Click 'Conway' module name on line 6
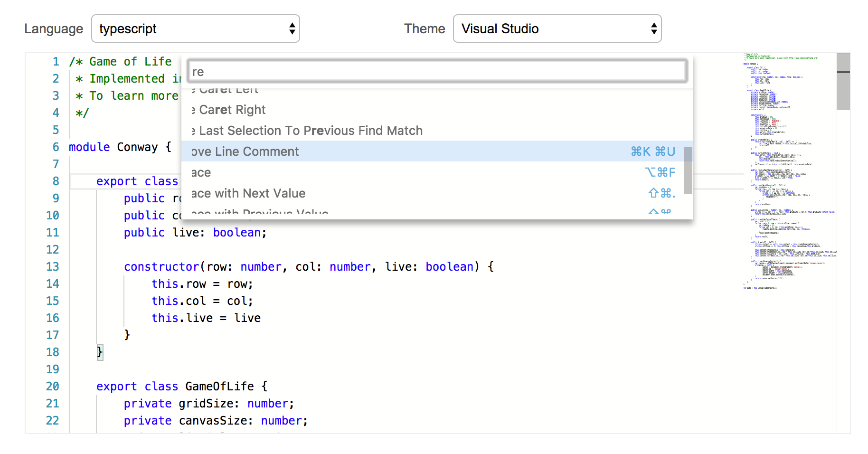Viewport: 868px width, 454px height. (x=137, y=147)
